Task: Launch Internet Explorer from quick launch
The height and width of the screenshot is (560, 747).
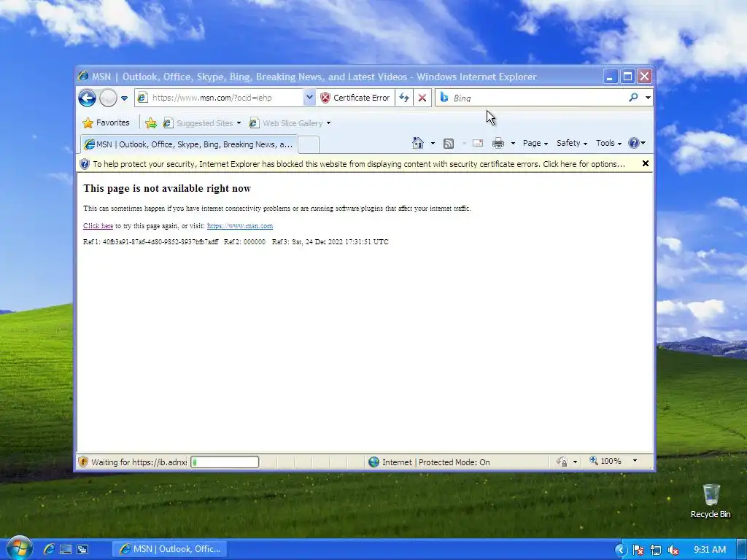Action: 49,549
